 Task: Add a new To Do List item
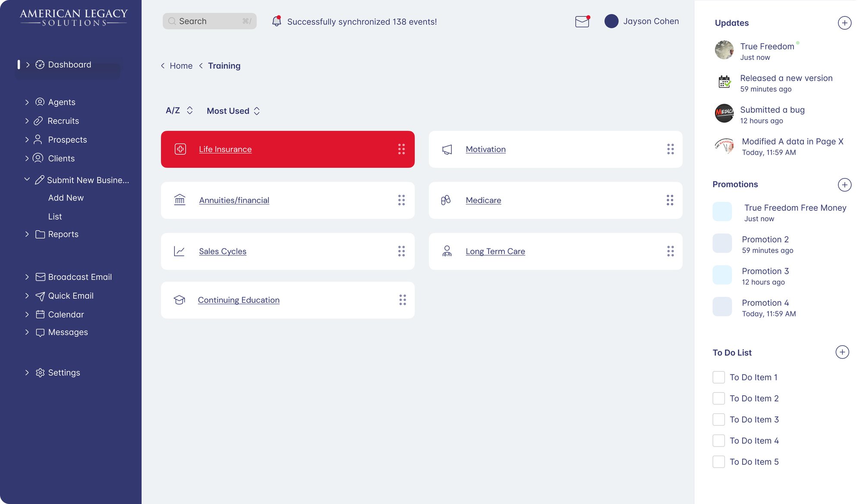[x=842, y=352]
